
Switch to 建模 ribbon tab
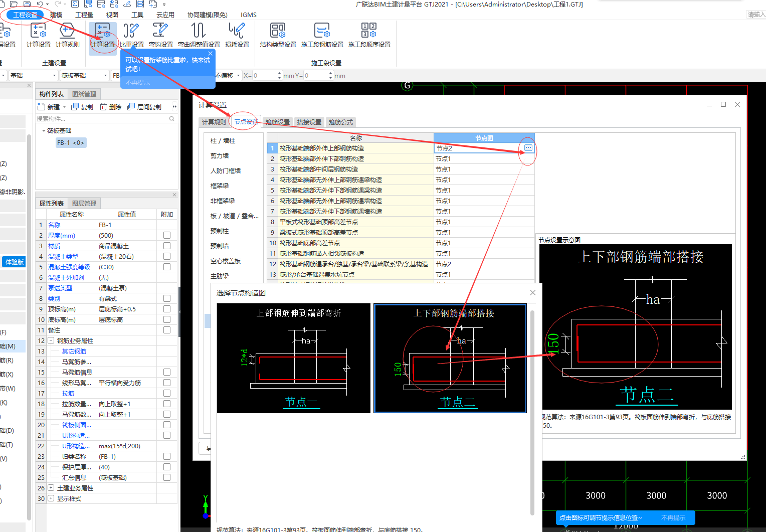click(56, 15)
